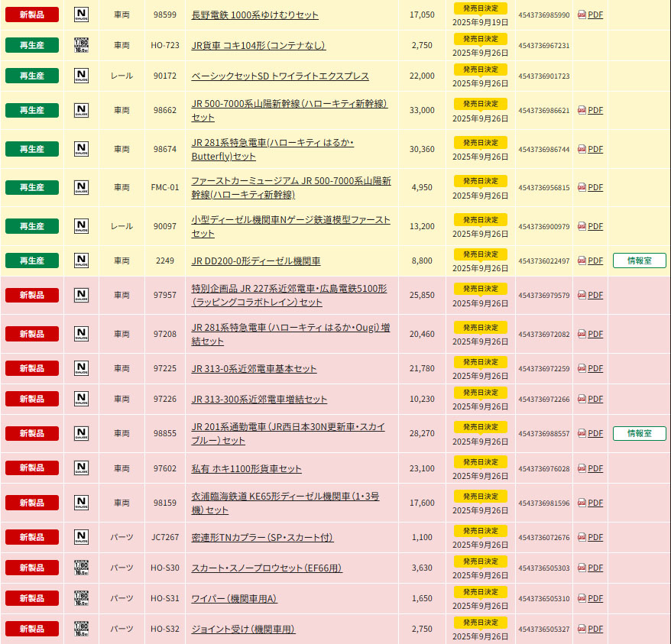The width and height of the screenshot is (671, 644).
Task: Click 発売日決定 label in 97602 row
Action: (x=480, y=461)
